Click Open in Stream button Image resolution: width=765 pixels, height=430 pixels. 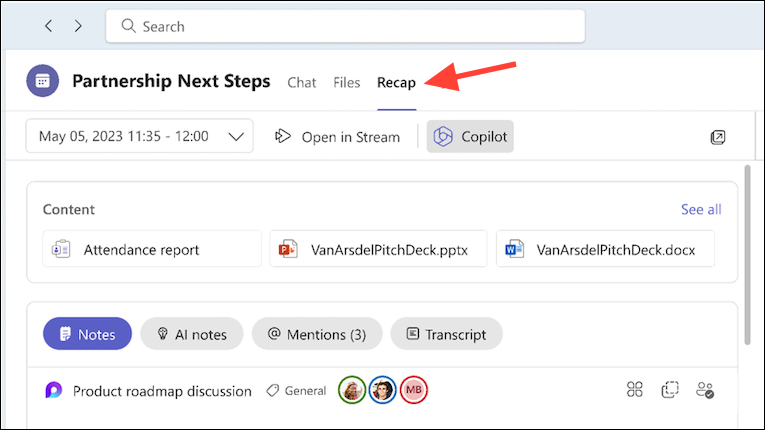tap(338, 137)
